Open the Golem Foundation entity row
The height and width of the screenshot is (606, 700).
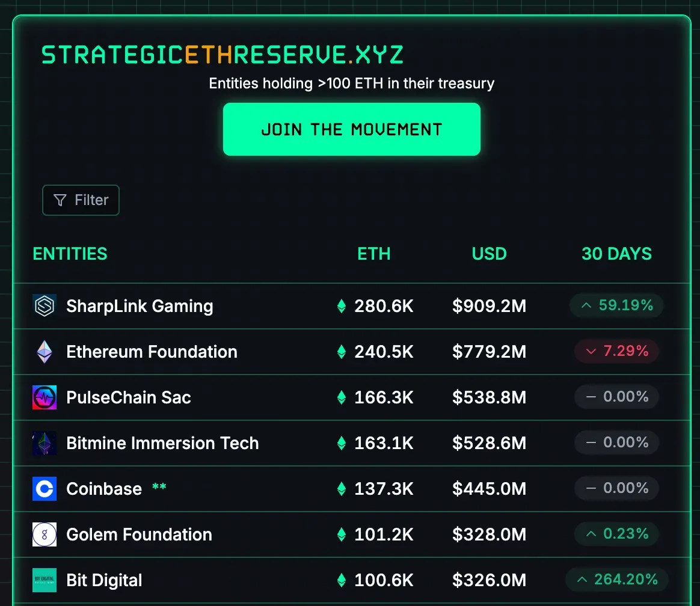pyautogui.click(x=352, y=534)
